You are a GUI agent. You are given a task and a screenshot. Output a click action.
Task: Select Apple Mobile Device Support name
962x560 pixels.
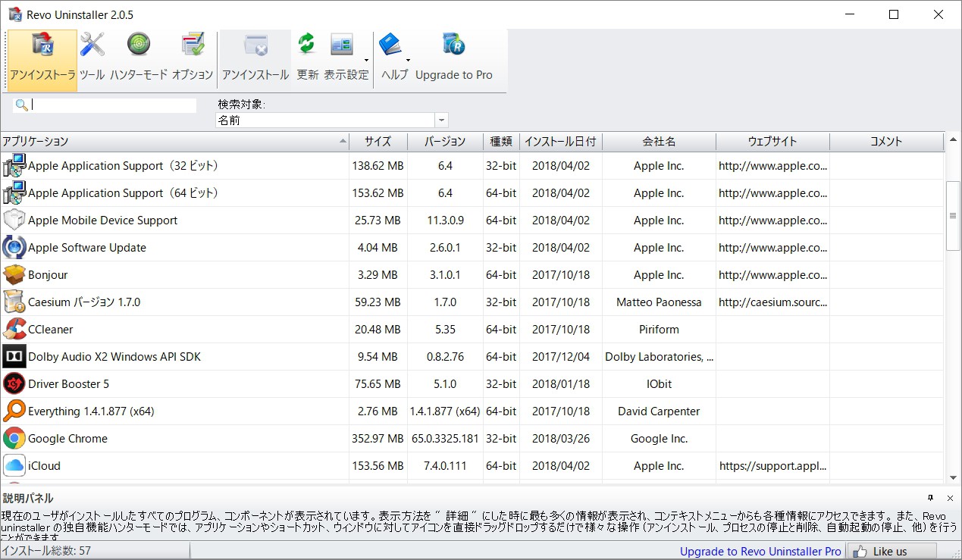[102, 221]
